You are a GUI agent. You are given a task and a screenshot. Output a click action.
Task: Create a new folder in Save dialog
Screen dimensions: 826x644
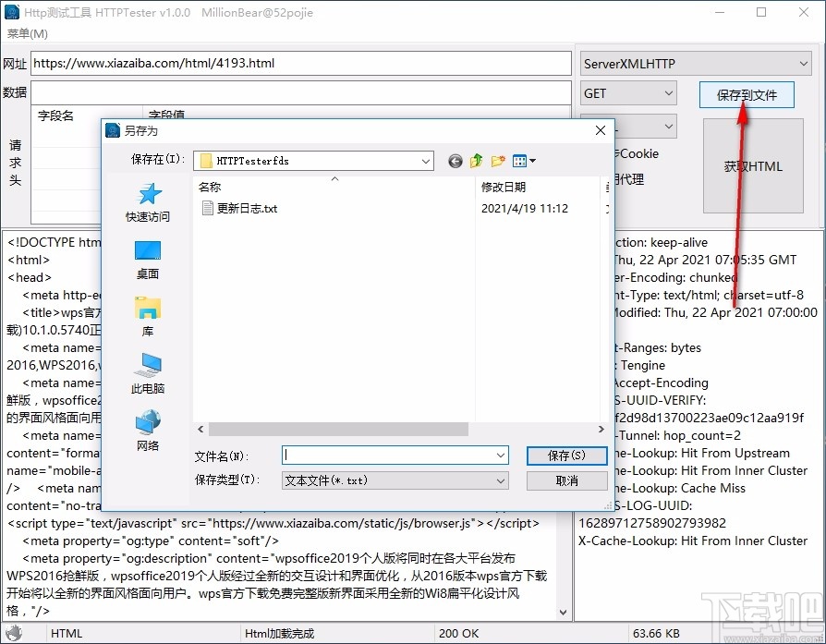pyautogui.click(x=497, y=160)
